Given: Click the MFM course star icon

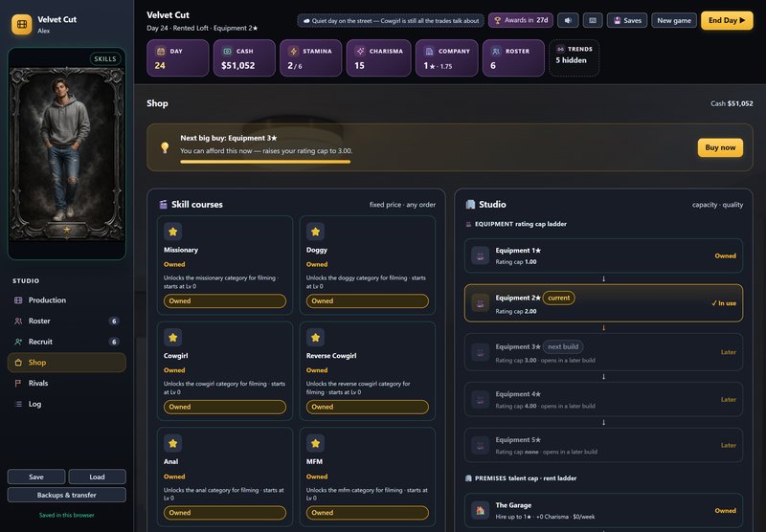Looking at the screenshot, I should [316, 443].
